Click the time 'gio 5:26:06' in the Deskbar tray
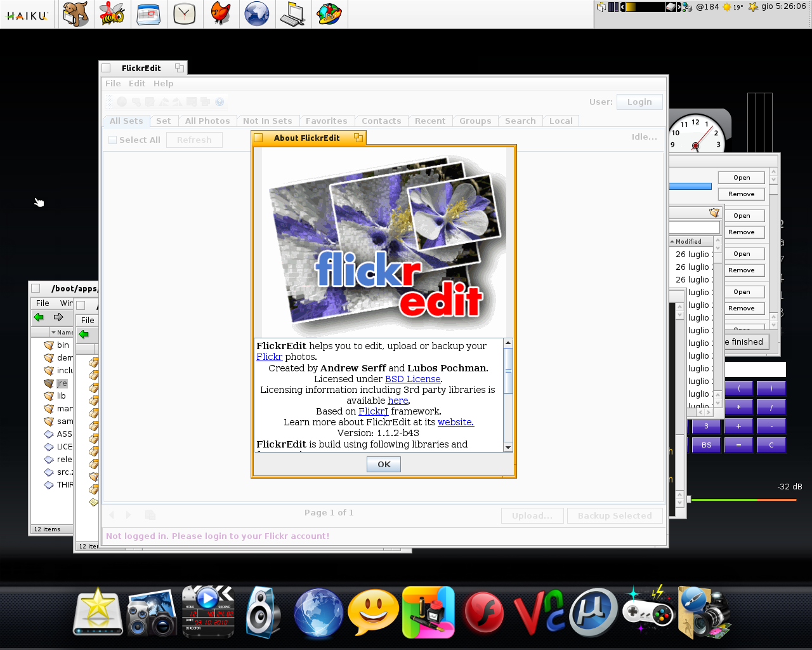The image size is (812, 650). pyautogui.click(x=784, y=6)
